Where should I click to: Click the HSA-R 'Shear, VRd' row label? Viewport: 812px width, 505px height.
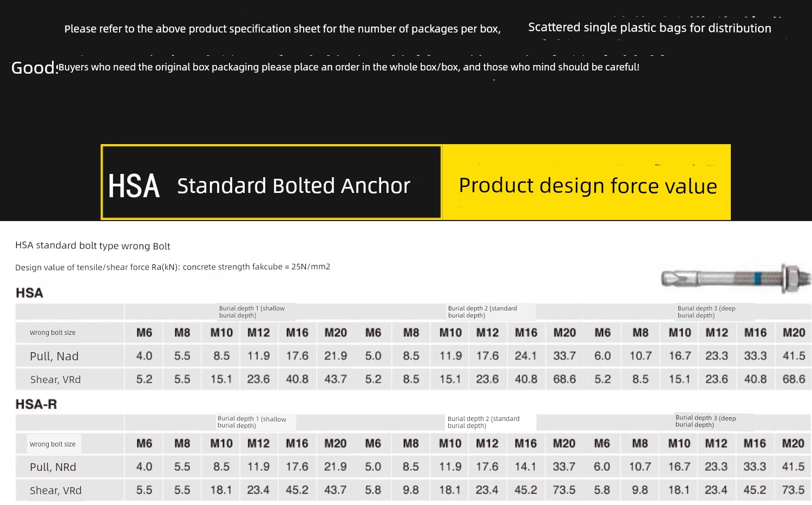(x=56, y=490)
